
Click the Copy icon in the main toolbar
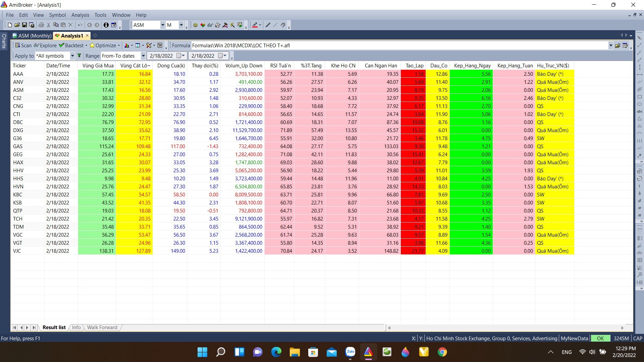click(56, 25)
